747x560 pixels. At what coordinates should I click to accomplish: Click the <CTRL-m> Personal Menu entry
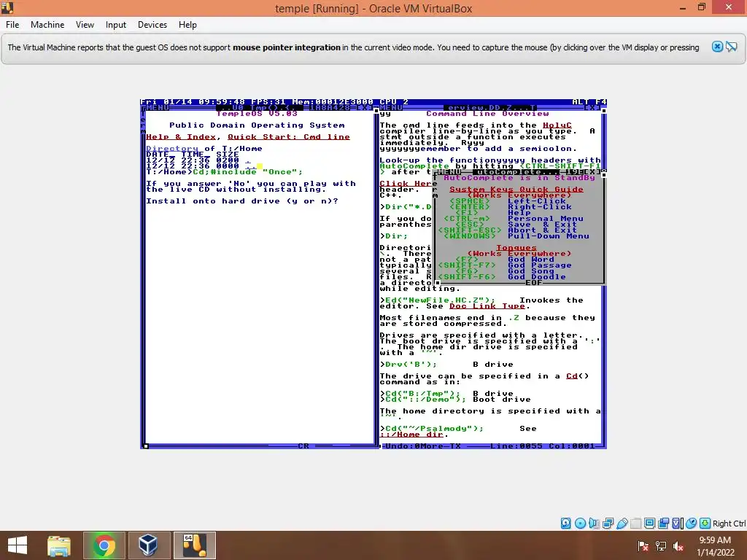514,219
